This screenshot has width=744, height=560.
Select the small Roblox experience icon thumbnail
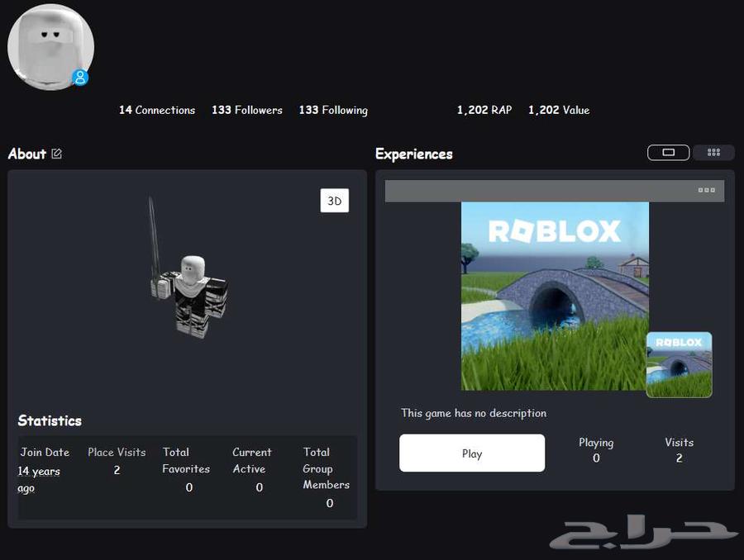679,364
